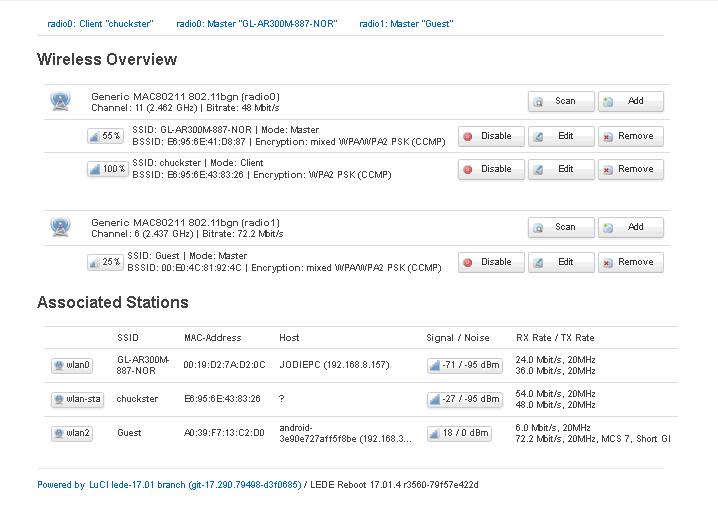Select MAC address B6:95:6E:43:83:26 in stations table
The image size is (718, 513).
coord(222,399)
